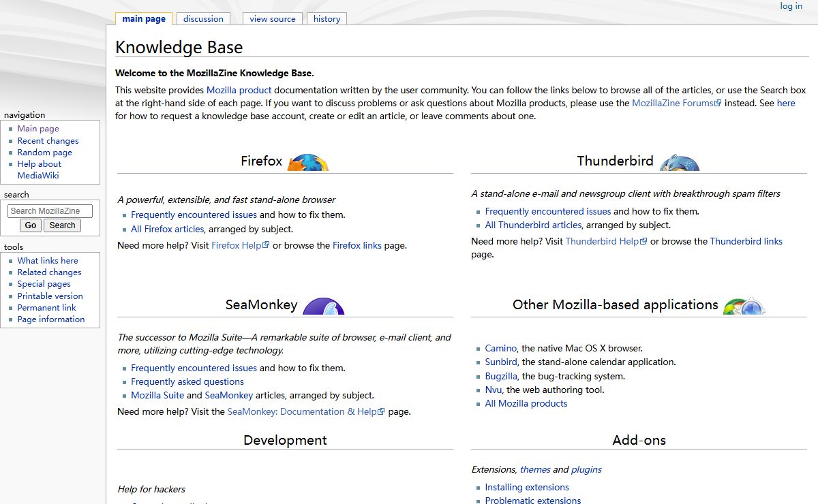Image resolution: width=818 pixels, height=504 pixels.
Task: Click the Thunderbird section heading
Action: click(x=615, y=161)
